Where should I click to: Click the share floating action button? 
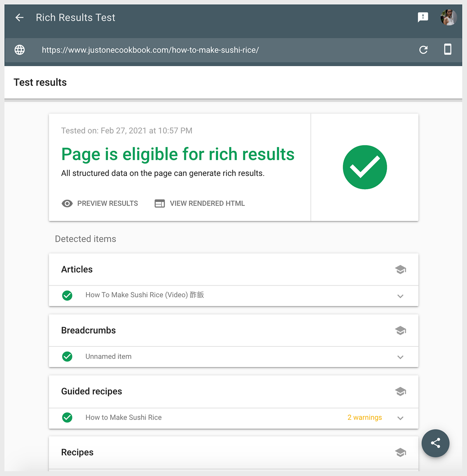(x=435, y=443)
